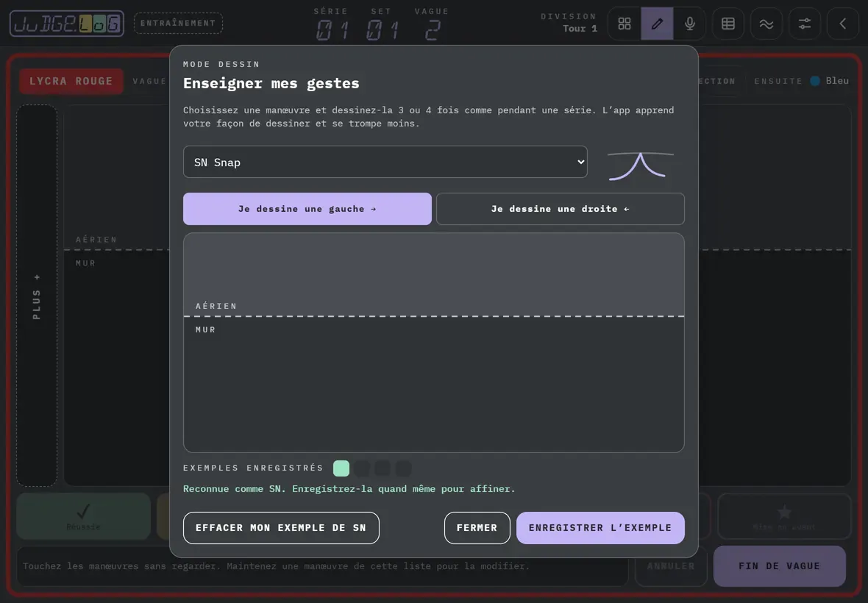Click the 'Enseigner mes gestes' heading

[x=271, y=84]
